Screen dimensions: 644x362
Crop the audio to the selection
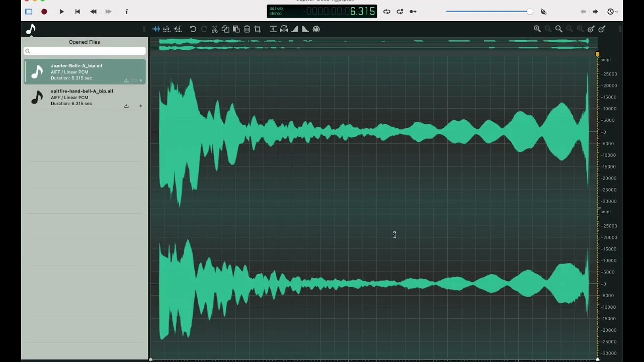pyautogui.click(x=258, y=29)
